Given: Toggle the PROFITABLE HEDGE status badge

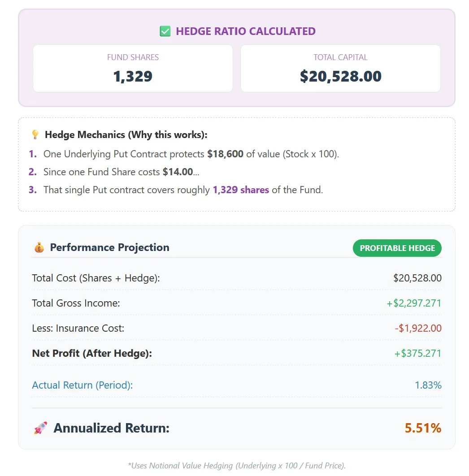Looking at the screenshot, I should point(397,248).
